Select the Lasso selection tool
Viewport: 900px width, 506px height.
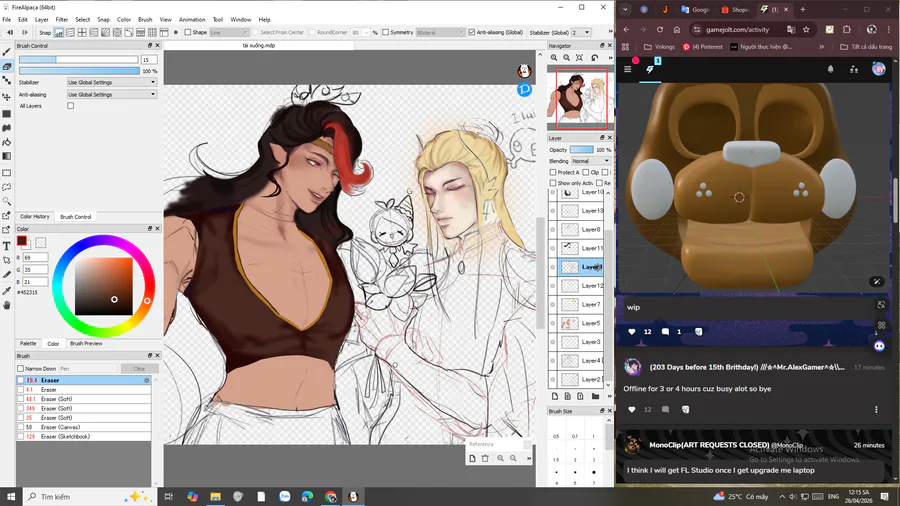point(7,187)
